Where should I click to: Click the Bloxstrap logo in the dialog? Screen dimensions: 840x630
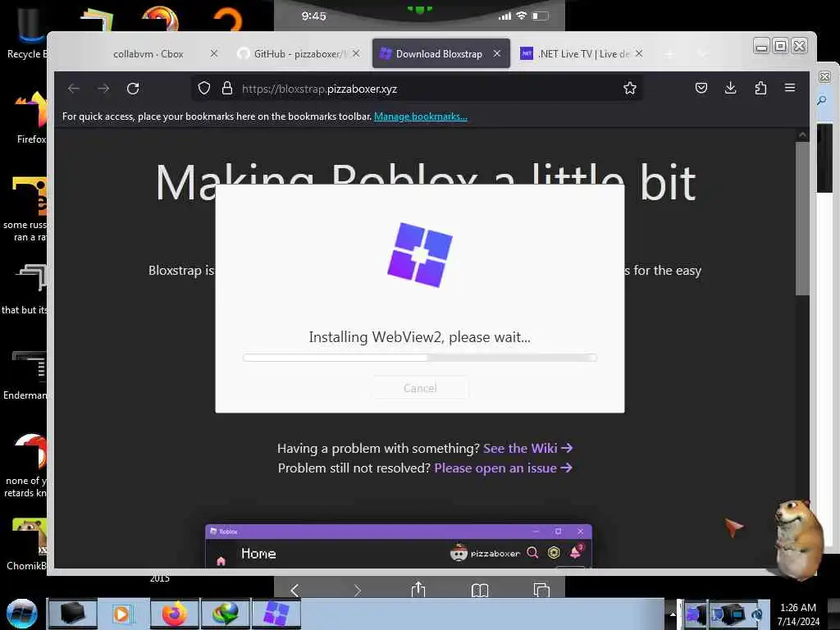419,255
